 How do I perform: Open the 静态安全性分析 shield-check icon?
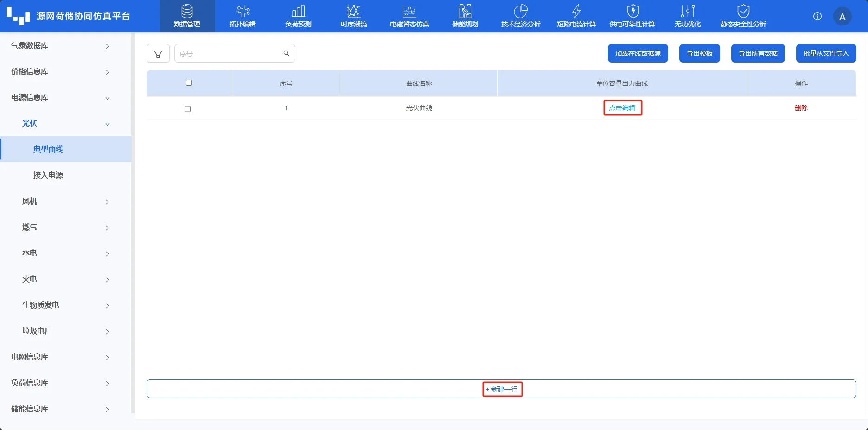[x=743, y=11]
